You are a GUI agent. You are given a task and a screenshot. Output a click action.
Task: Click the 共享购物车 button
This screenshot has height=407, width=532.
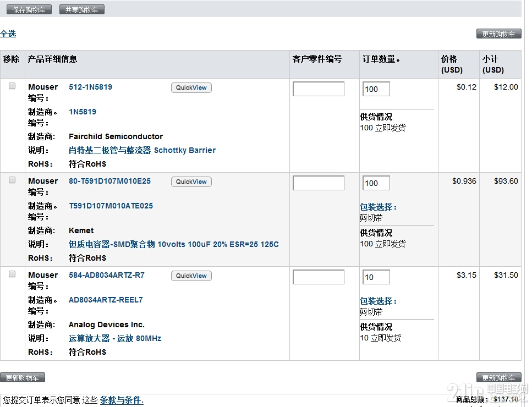click(x=82, y=10)
